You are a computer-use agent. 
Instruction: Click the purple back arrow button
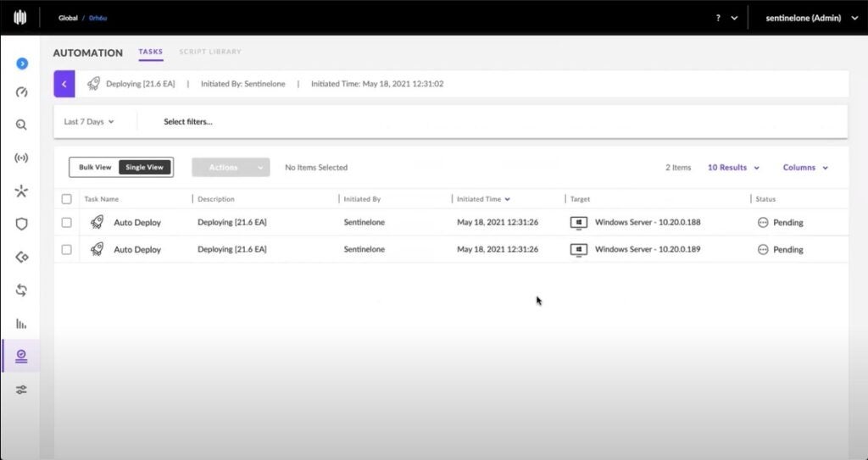point(64,84)
